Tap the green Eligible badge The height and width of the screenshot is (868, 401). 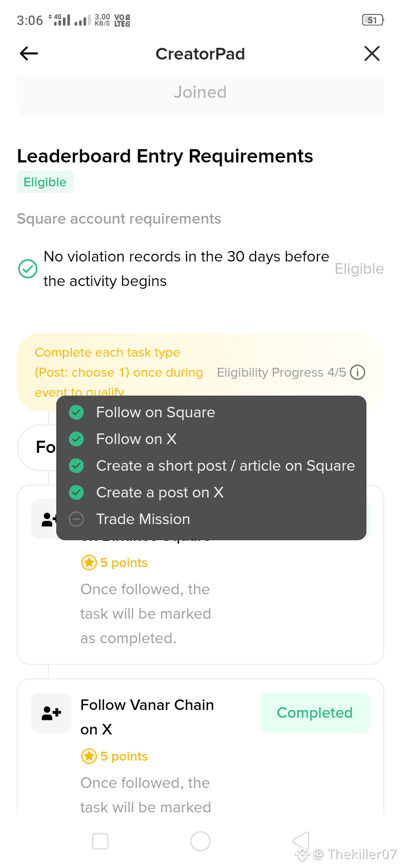point(45,182)
